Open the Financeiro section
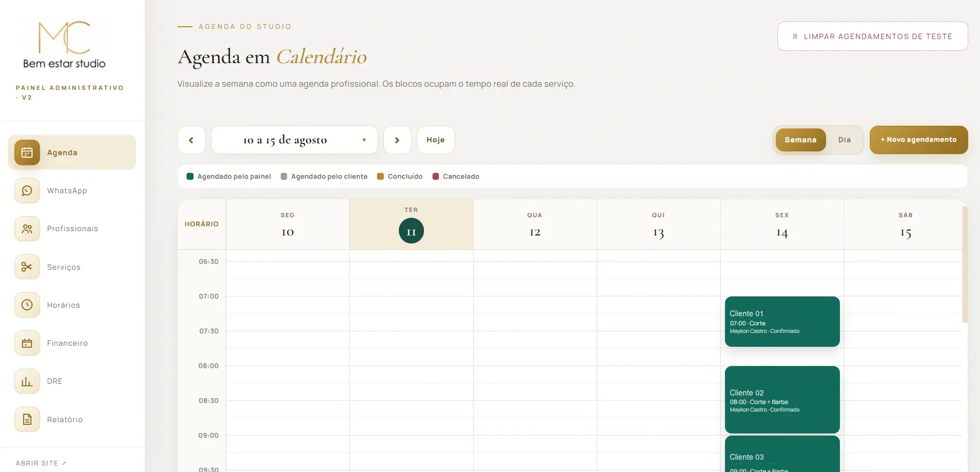980x472 pixels. pos(72,343)
